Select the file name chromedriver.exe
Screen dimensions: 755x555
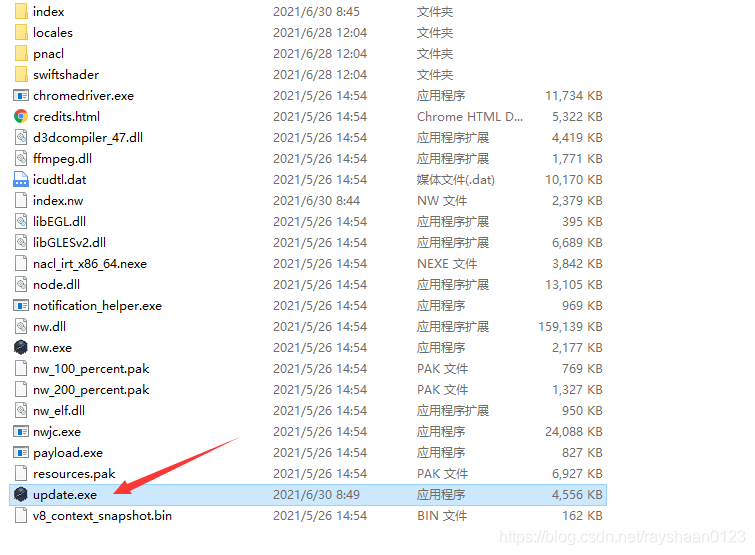point(83,96)
